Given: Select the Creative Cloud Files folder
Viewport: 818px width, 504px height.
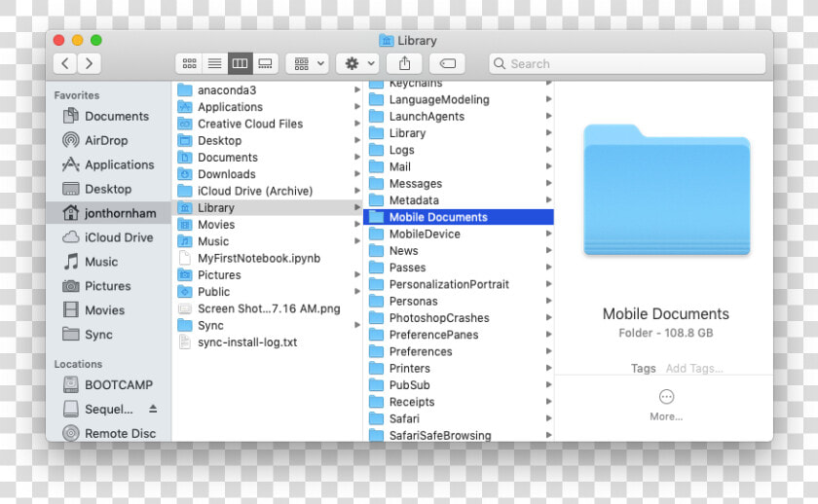Looking at the screenshot, I should coord(267,124).
